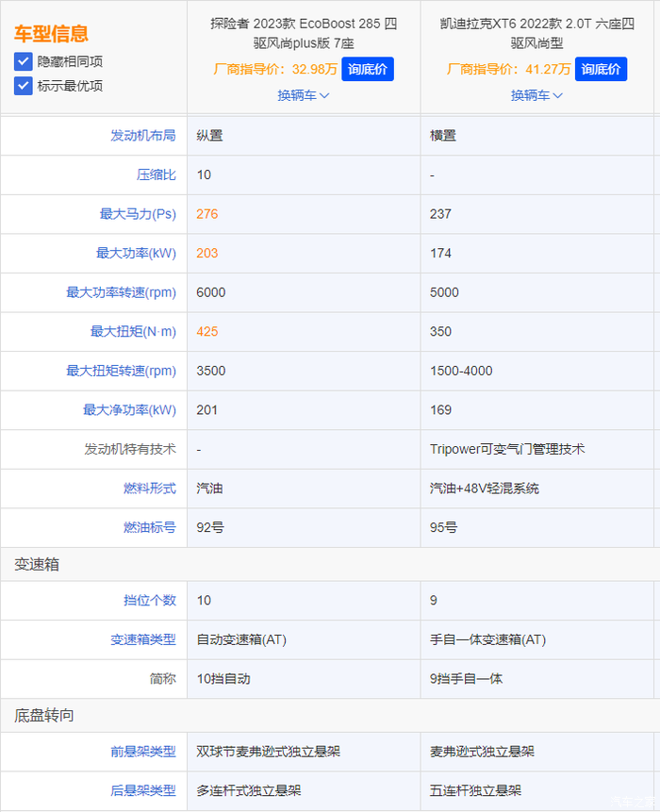
Task: Click the 燃料形式 parameter label
Action: click(149, 489)
